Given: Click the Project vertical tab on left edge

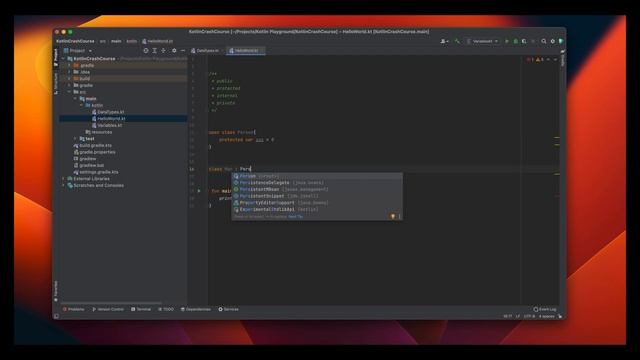Looking at the screenshot, I should pyautogui.click(x=56, y=58).
